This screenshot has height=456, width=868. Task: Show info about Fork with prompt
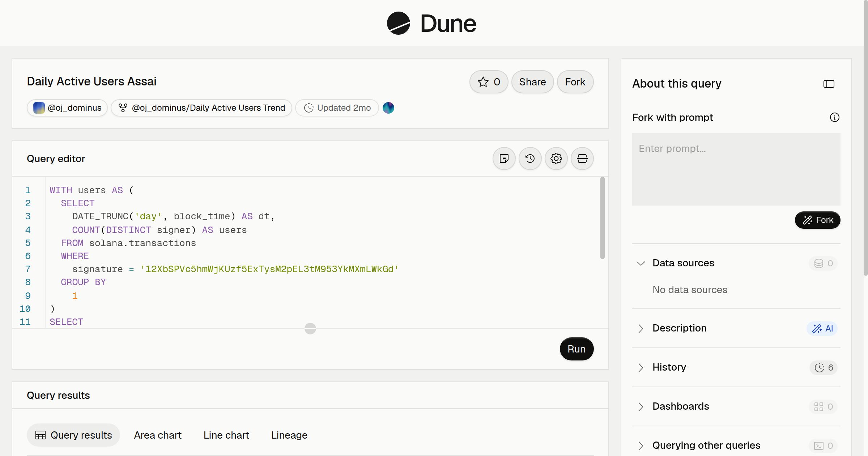pyautogui.click(x=834, y=117)
